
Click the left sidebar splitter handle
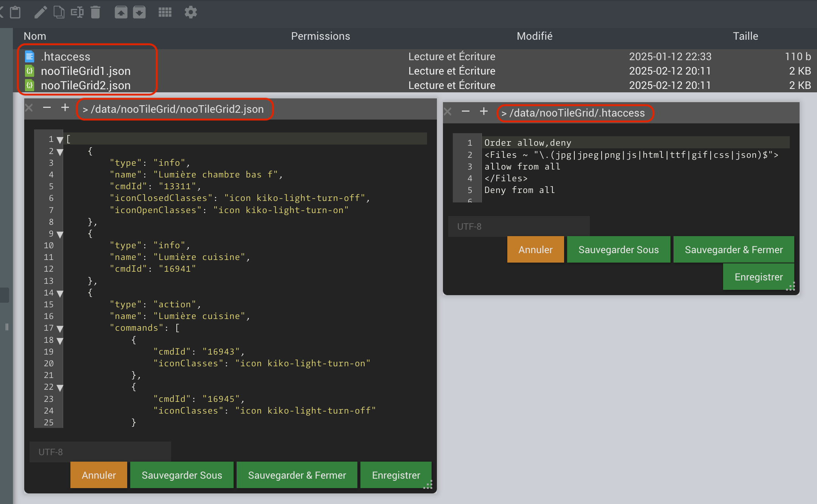pyautogui.click(x=7, y=327)
